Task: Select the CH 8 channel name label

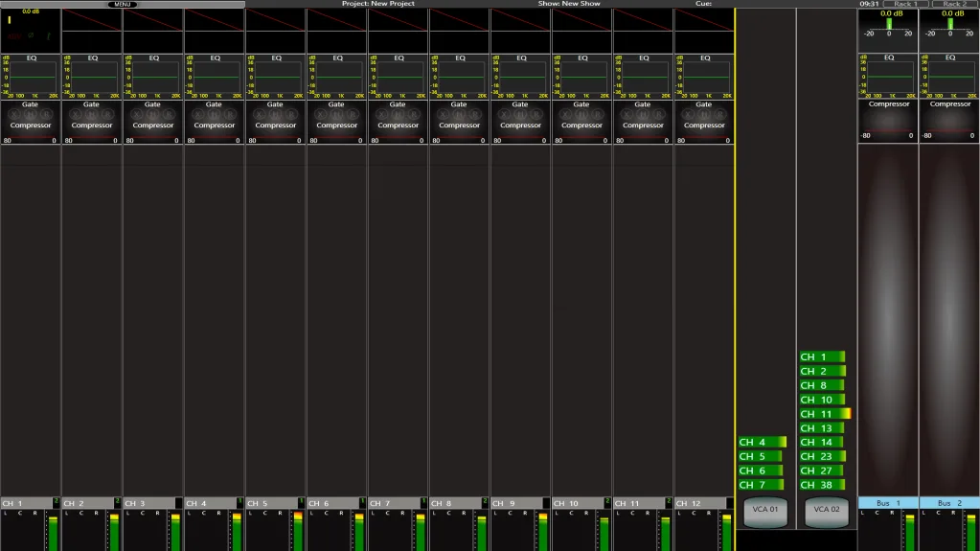Action: (455, 503)
